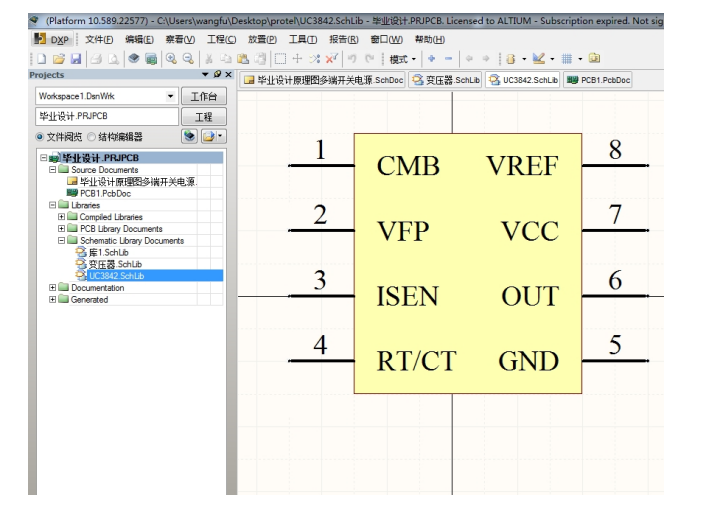Open the Workspace1.DsnWrk combo box
This screenshot has width=704, height=507.
[106, 96]
